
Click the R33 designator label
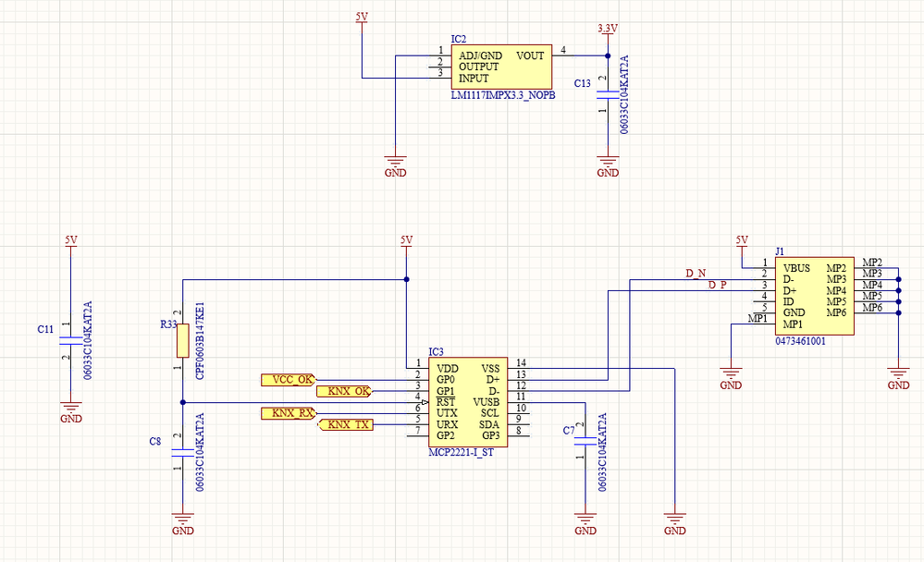[168, 324]
